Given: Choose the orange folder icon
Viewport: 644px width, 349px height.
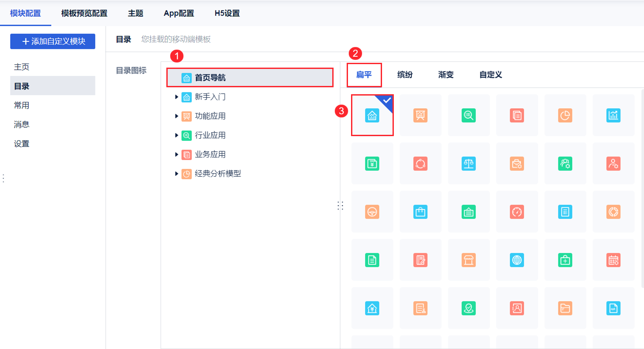Looking at the screenshot, I should 565,308.
